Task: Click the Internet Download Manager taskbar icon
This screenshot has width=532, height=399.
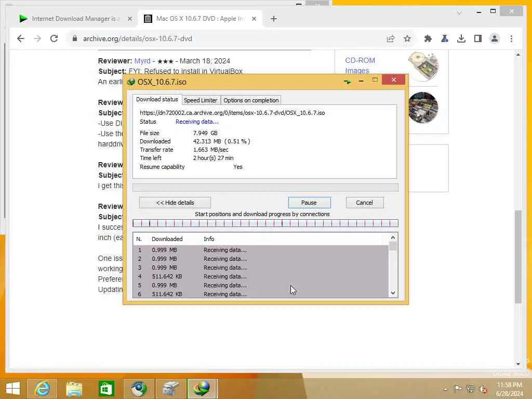Action: coord(202,389)
